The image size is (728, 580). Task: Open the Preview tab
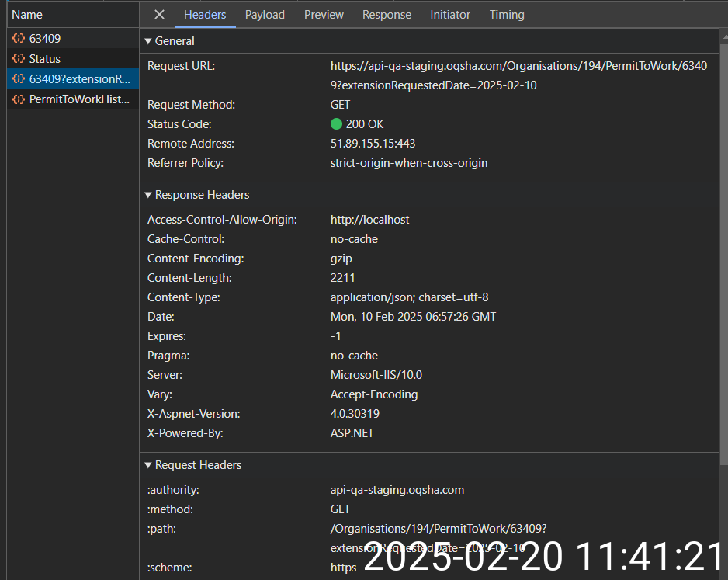[x=324, y=15]
